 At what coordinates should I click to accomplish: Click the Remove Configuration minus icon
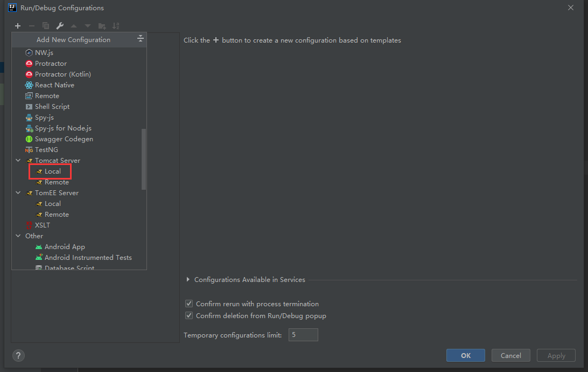pyautogui.click(x=31, y=26)
